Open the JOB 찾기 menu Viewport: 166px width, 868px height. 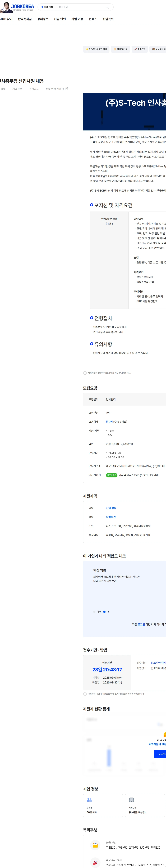[x=6, y=19]
